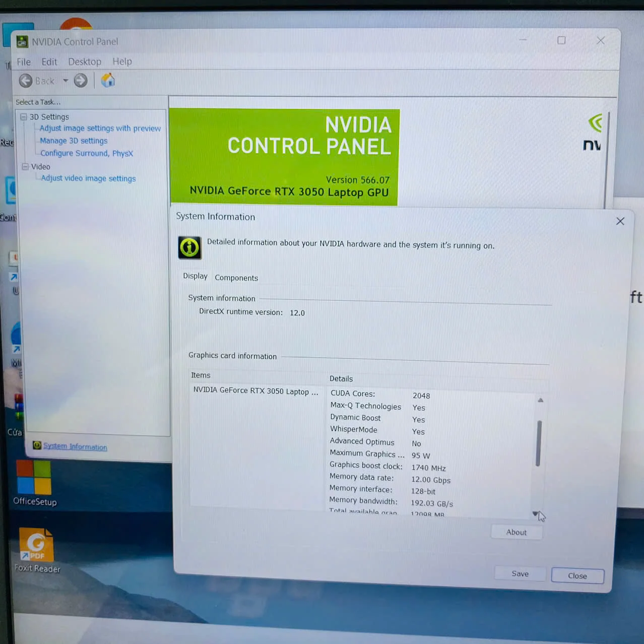Click the Dynamic Boost row
Image resolution: width=644 pixels, height=644 pixels.
377,418
